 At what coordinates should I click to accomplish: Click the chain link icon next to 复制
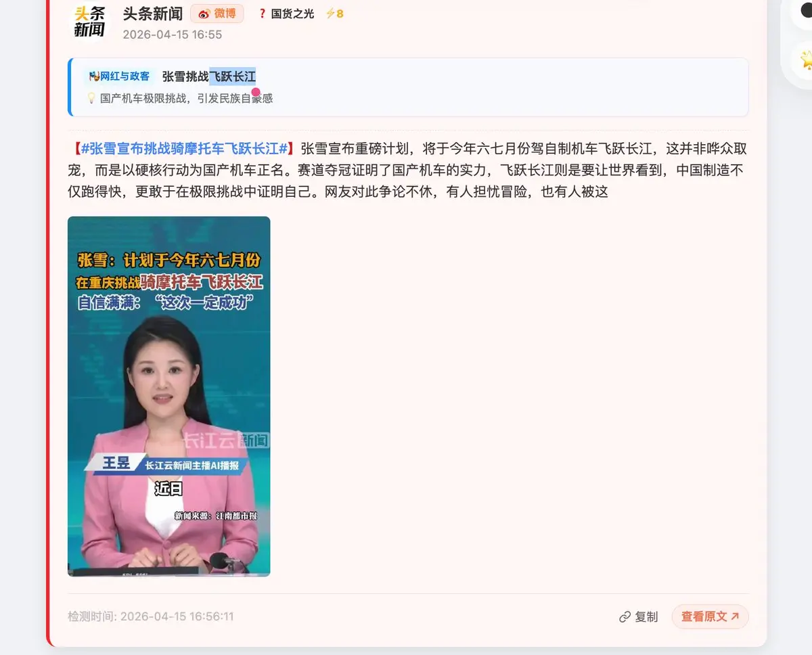pos(625,617)
